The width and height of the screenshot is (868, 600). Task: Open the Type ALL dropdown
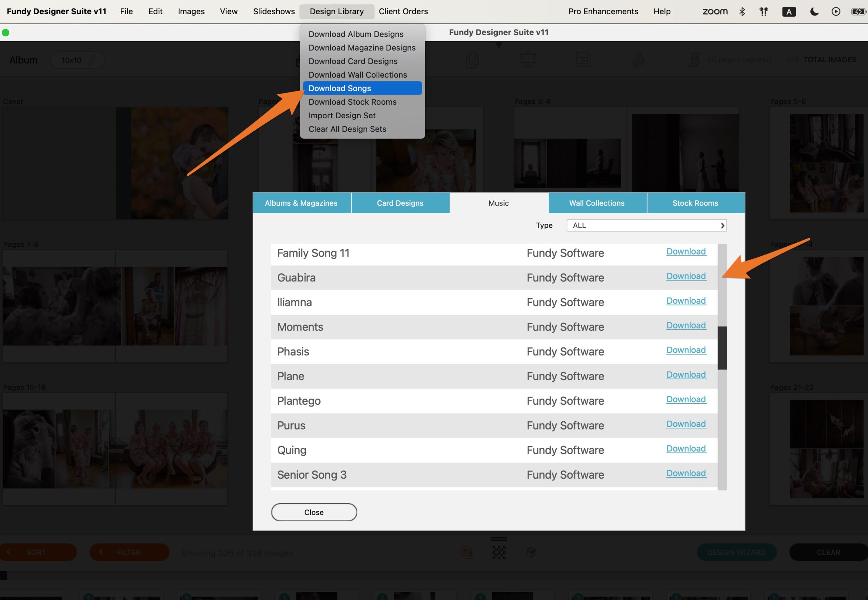tap(646, 225)
